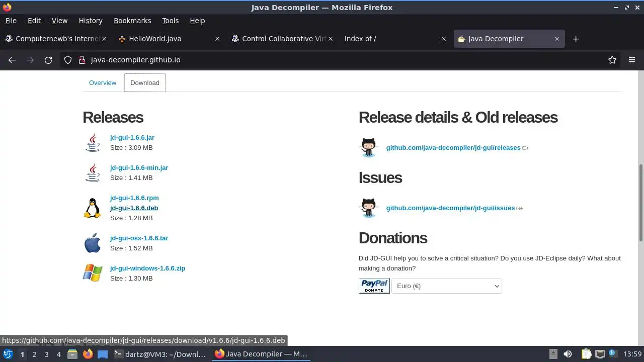
Task: Select the Download page tab
Action: click(x=145, y=82)
